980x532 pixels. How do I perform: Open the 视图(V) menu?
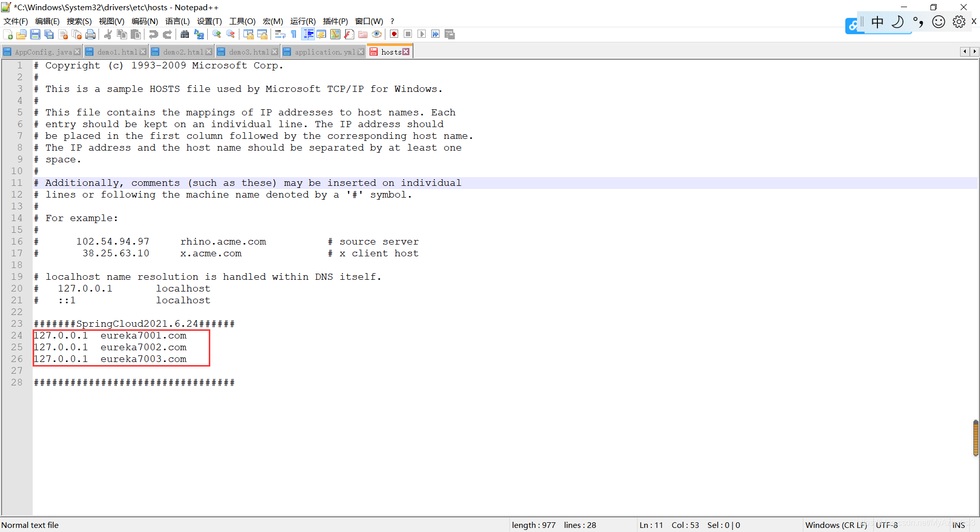112,21
